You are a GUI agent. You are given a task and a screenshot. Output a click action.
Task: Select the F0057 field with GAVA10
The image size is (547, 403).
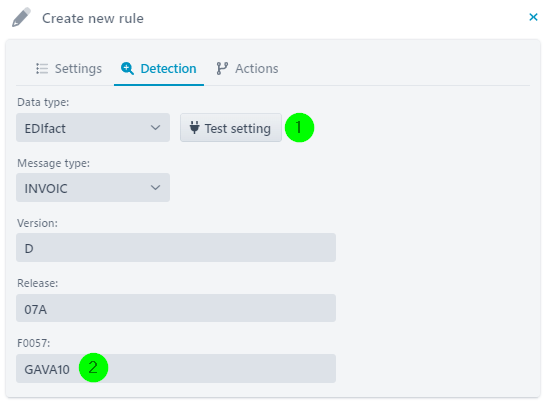coord(176,368)
